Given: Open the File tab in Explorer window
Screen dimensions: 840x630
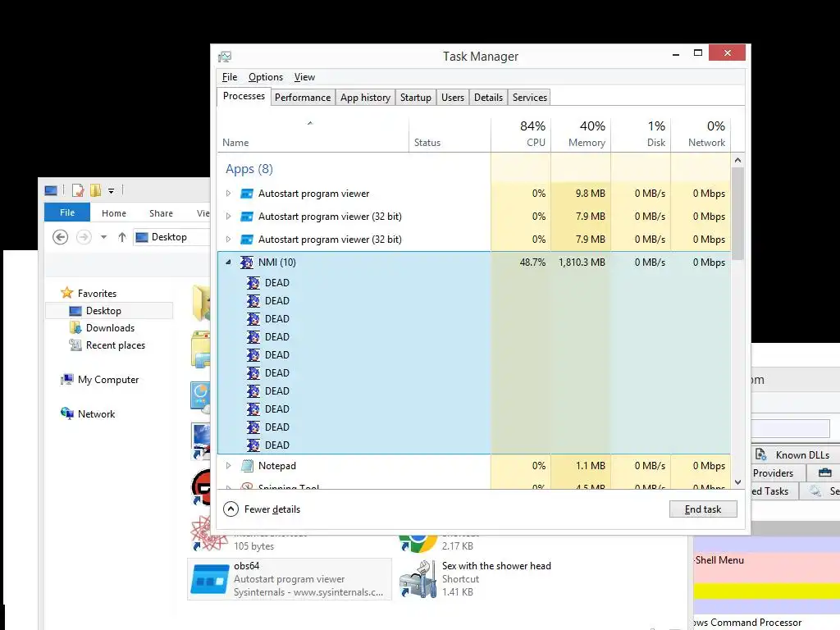Looking at the screenshot, I should [x=67, y=212].
